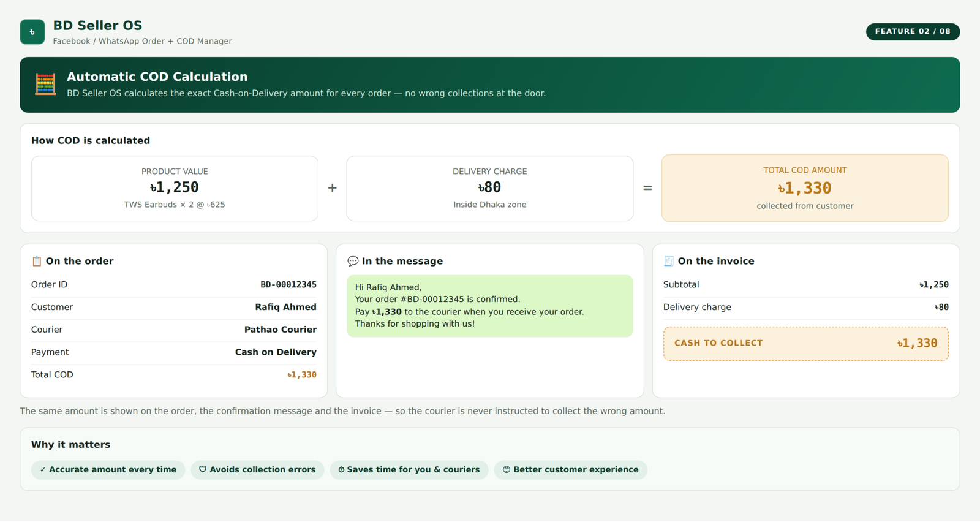This screenshot has width=980, height=522.
Task: Click the Total COD label in the order card
Action: (x=52, y=375)
